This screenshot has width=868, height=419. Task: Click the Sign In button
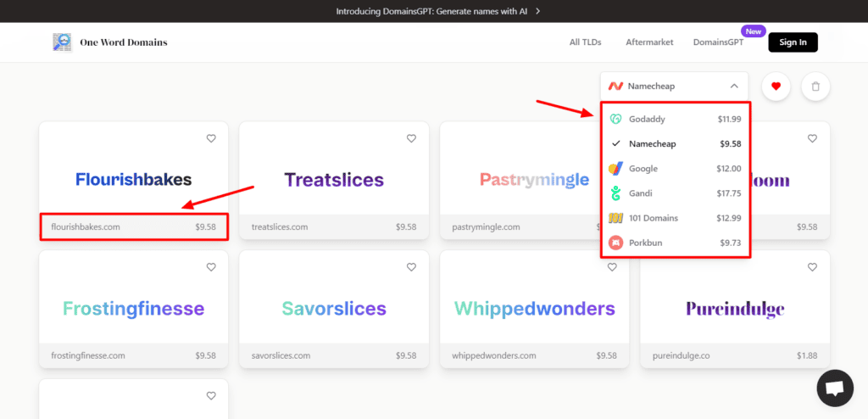point(793,42)
